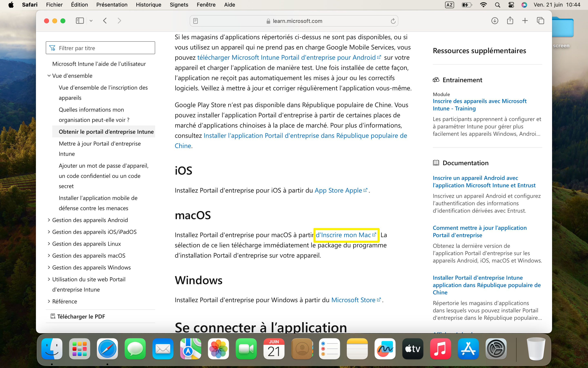Open the Édition menu
The width and height of the screenshot is (588, 368).
[79, 5]
